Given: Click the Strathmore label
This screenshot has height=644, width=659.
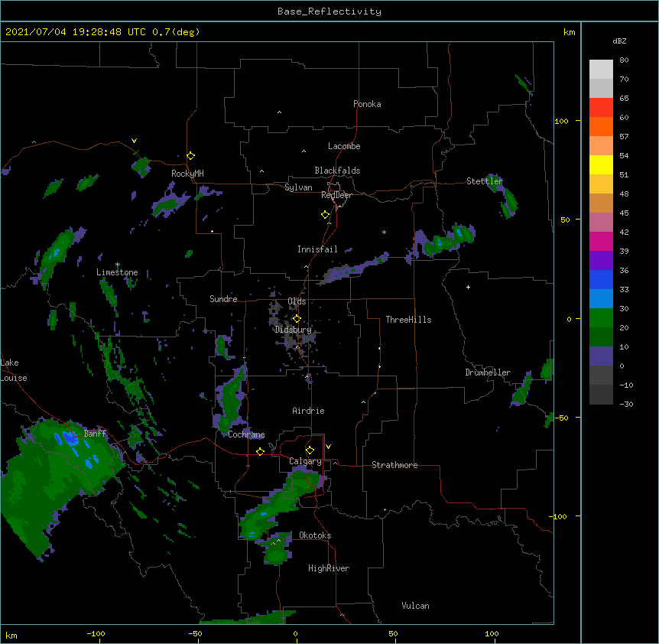Looking at the screenshot, I should pyautogui.click(x=394, y=465).
